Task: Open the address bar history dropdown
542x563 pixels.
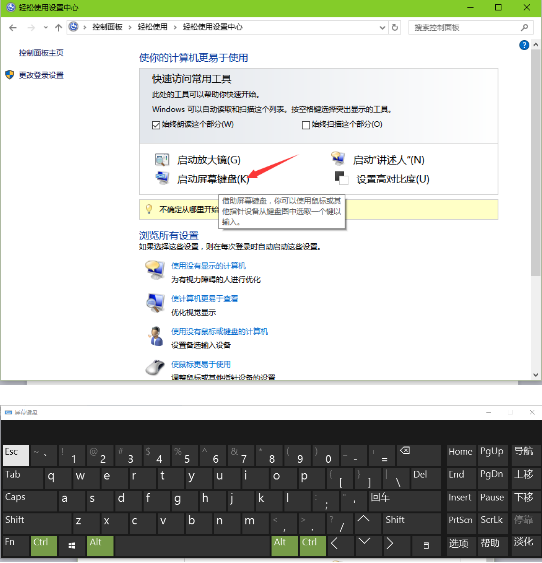Action: pyautogui.click(x=383, y=28)
